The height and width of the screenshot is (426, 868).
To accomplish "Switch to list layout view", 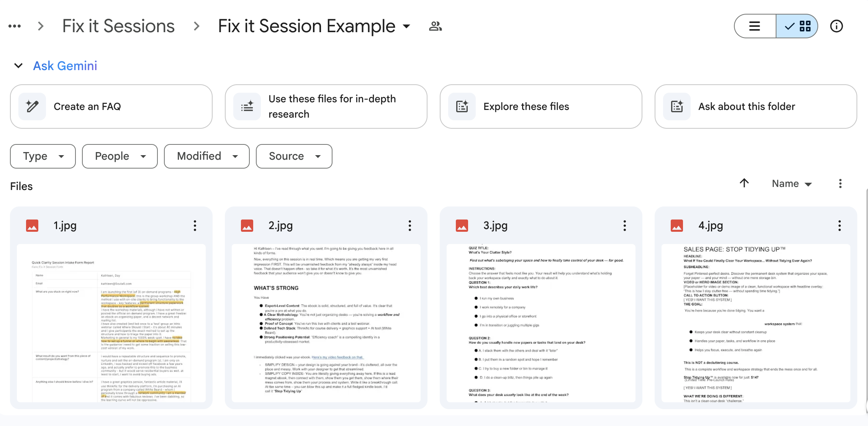I will point(755,26).
